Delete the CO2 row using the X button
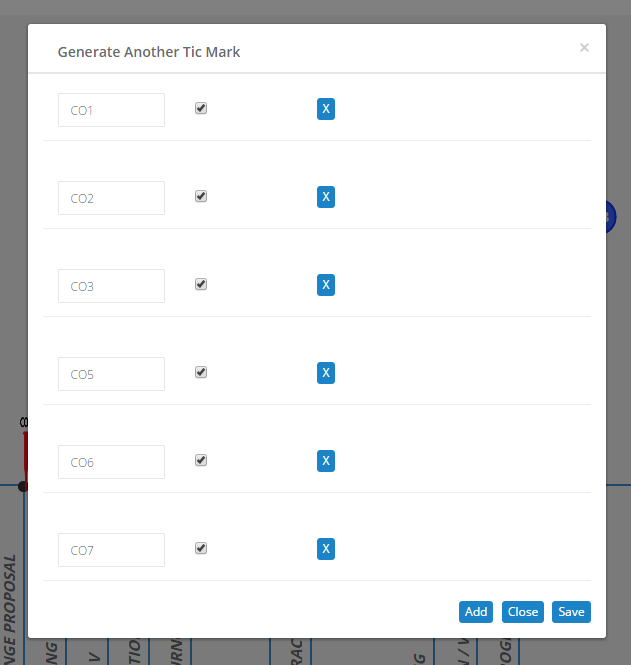This screenshot has width=631, height=665. click(x=325, y=197)
